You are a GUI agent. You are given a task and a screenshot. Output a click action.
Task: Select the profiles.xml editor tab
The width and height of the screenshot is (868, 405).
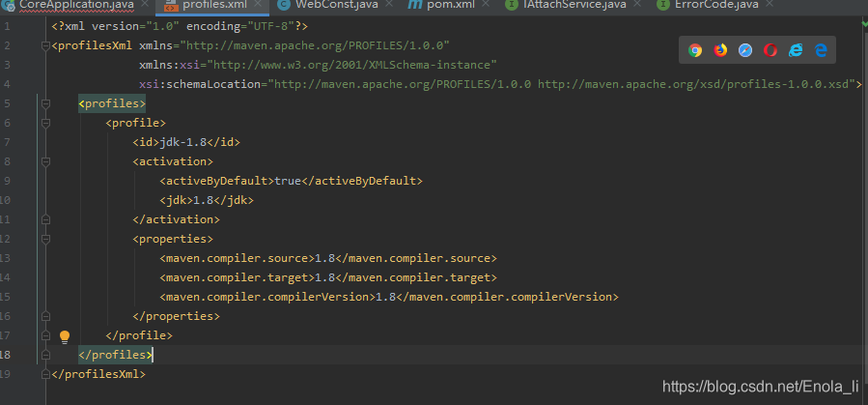214,5
